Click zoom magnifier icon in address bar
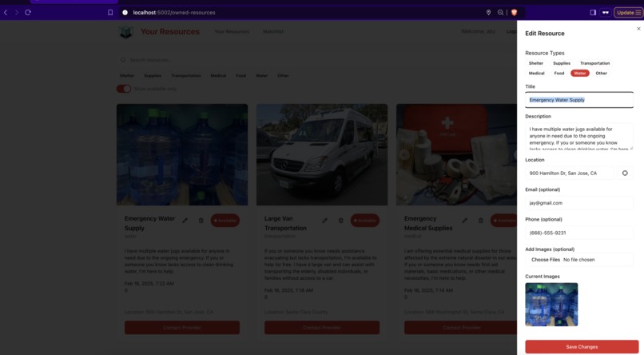 500,12
